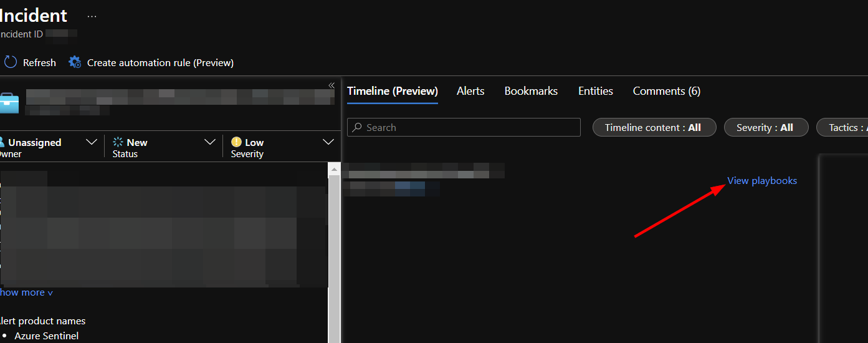Click the Azure Sentinel product name text
Image resolution: width=868 pixels, height=343 pixels.
coord(47,336)
